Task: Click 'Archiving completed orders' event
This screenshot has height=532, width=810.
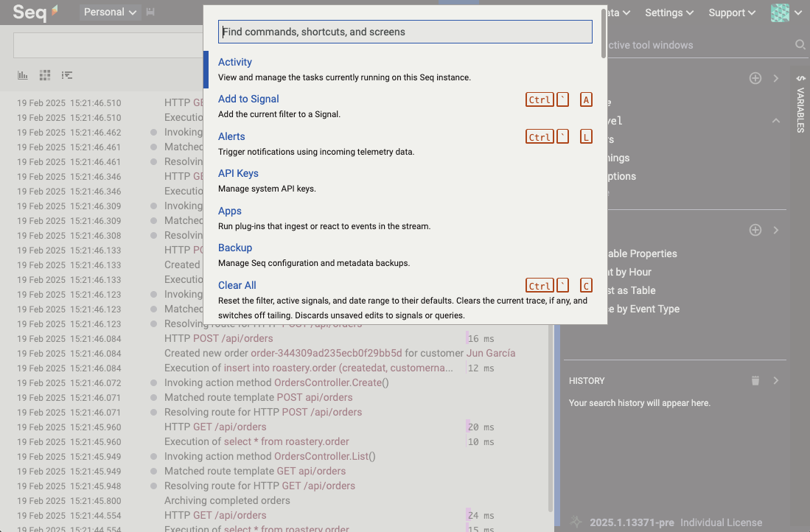Action: point(227,500)
